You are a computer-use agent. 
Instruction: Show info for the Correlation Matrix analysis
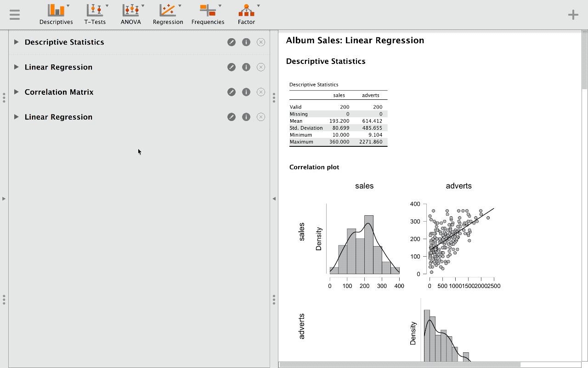246,92
